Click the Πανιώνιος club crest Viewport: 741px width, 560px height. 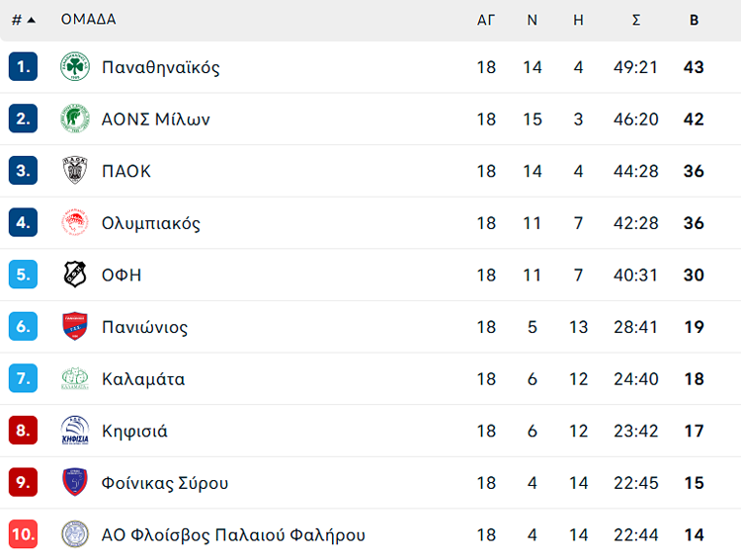75,327
